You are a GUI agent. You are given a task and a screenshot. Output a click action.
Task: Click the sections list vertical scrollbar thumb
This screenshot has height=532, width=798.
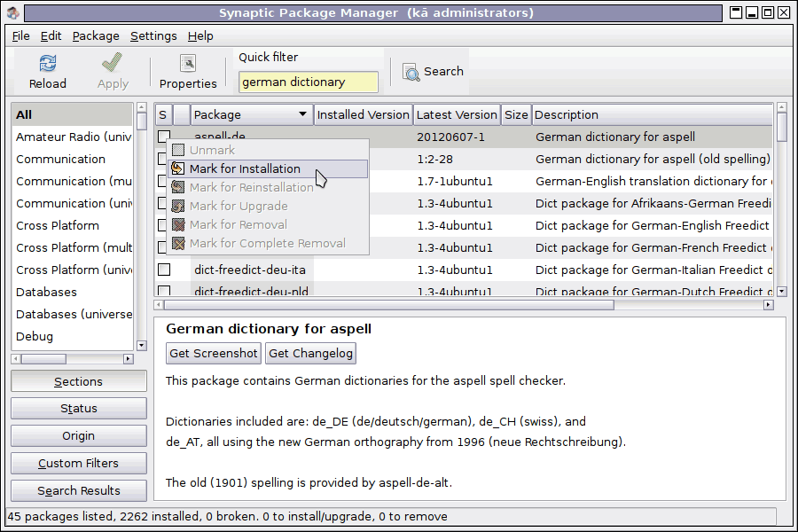click(x=142, y=121)
